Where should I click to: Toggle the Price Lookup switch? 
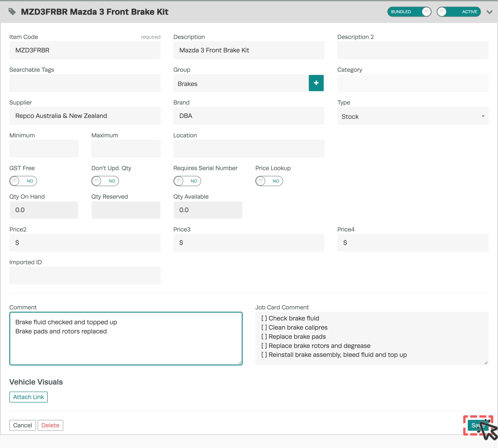(269, 181)
